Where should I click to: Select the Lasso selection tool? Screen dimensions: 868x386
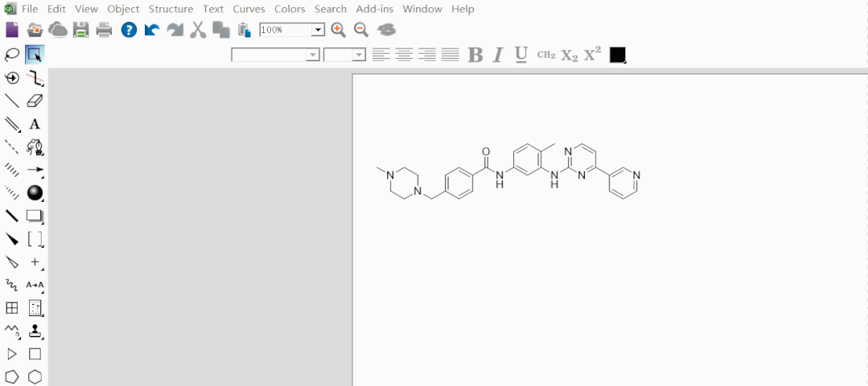(11, 55)
